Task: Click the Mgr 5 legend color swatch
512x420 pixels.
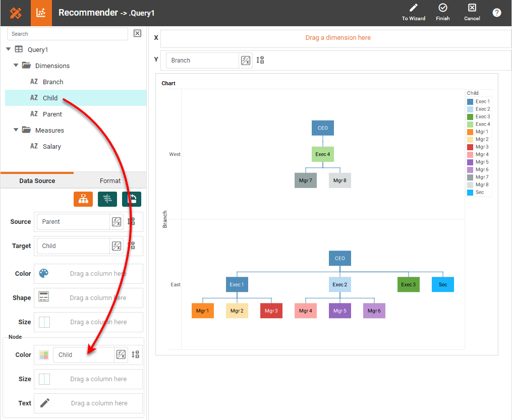Action: 470,162
